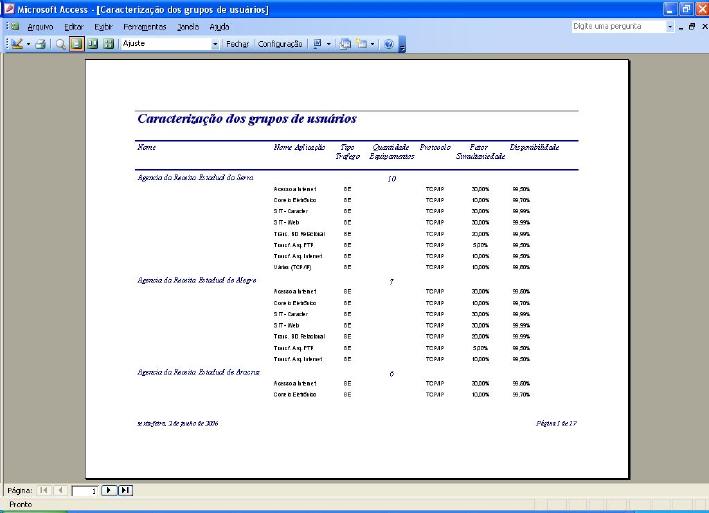Image resolution: width=709 pixels, height=513 pixels.
Task: Click the report title 'Caracterização dos grupos de usuários'
Action: (247, 119)
